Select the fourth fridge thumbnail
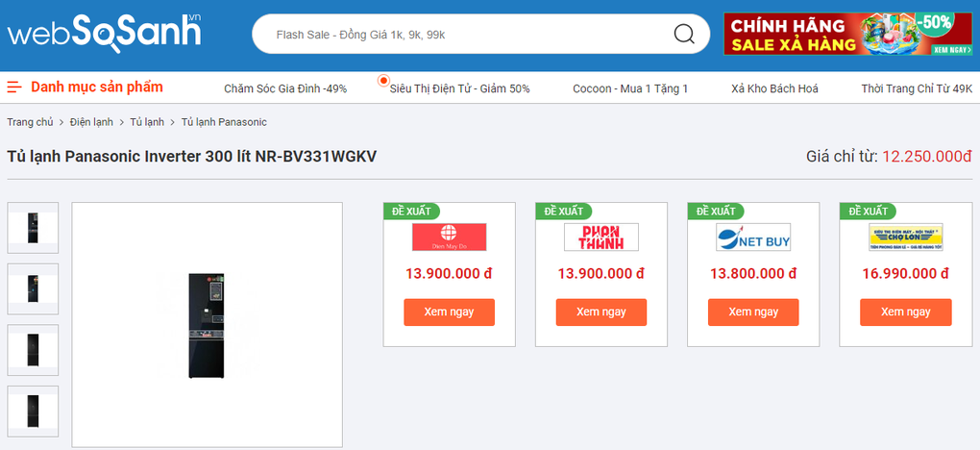The image size is (980, 450). pos(33,412)
